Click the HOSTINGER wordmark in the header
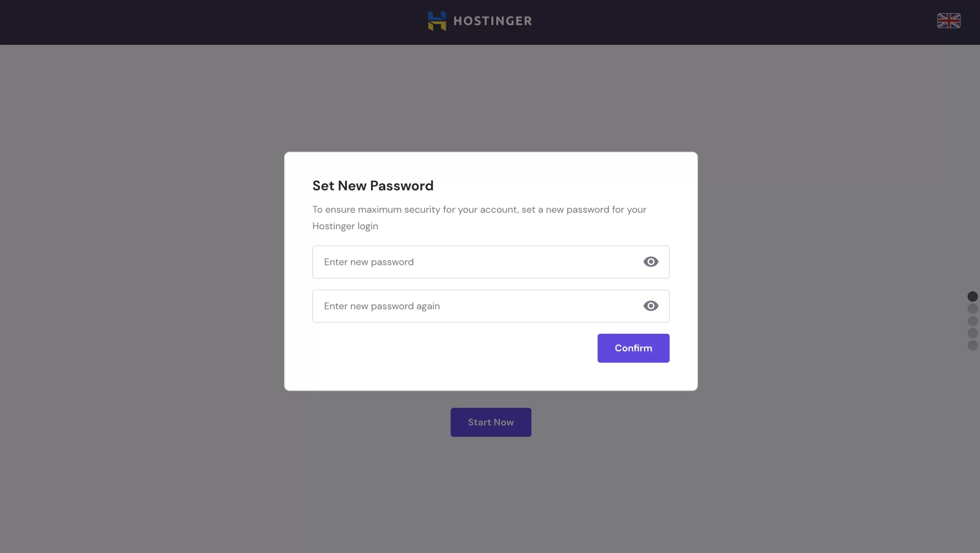 [x=493, y=21]
